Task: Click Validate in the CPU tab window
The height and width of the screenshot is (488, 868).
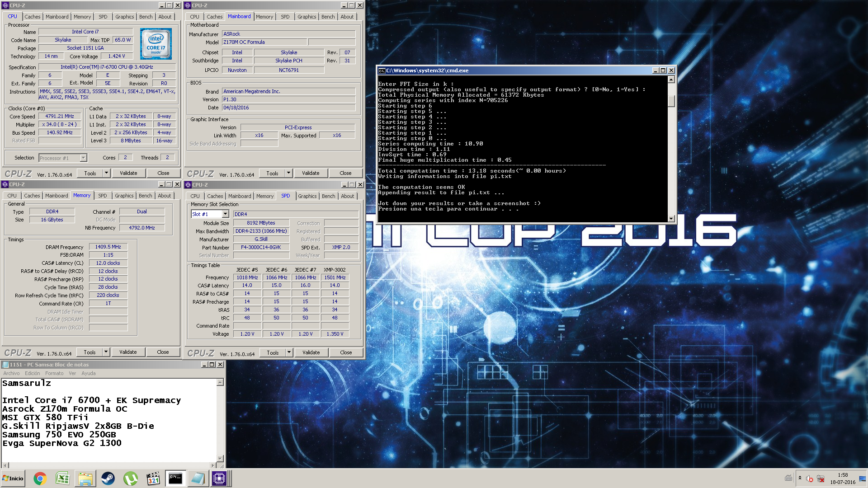Action: click(x=128, y=173)
